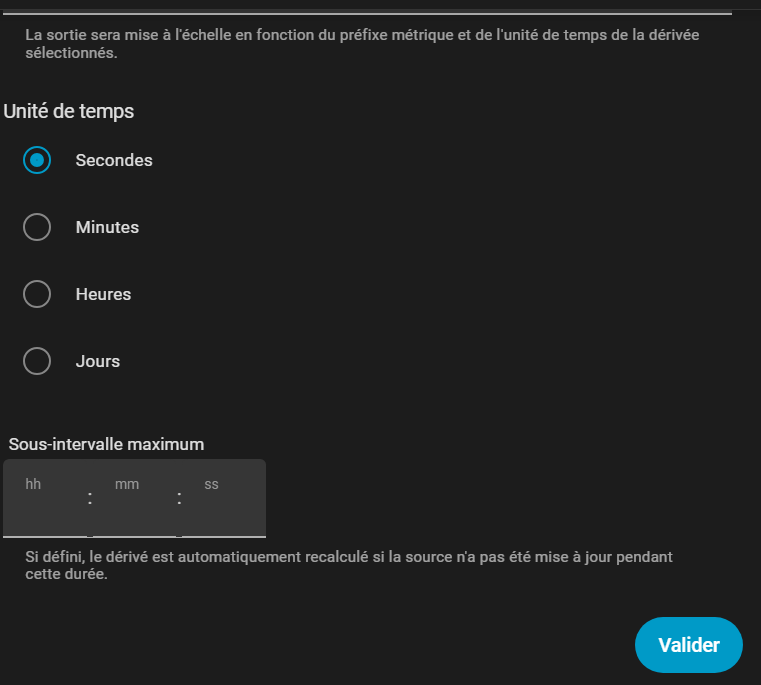Submit the form with Valider
Viewport: 761px width, 685px height.
pos(689,645)
